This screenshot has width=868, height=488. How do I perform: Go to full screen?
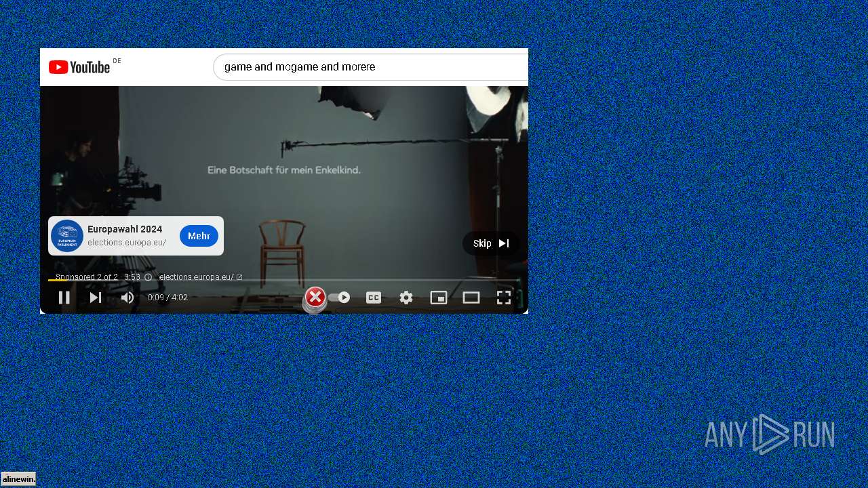click(x=504, y=298)
